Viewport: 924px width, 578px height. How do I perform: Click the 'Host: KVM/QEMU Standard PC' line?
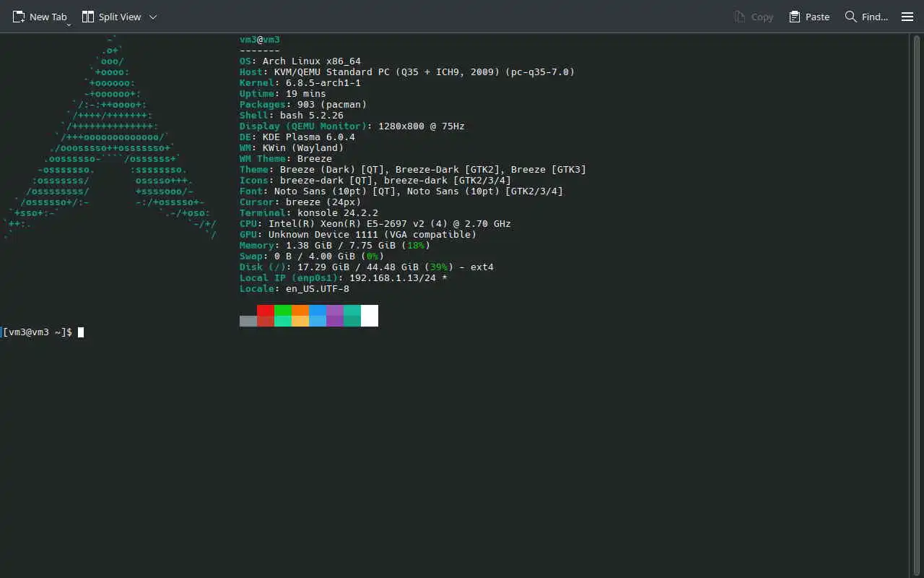coord(407,72)
